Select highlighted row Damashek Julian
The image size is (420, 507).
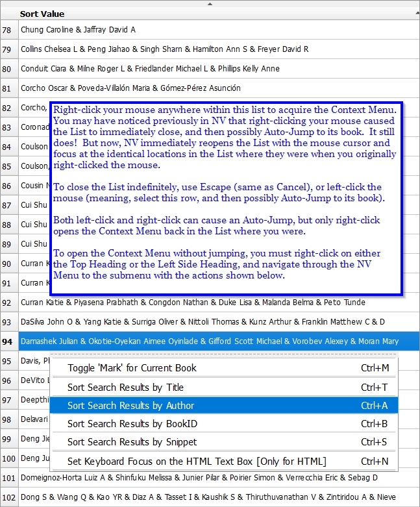[219, 341]
